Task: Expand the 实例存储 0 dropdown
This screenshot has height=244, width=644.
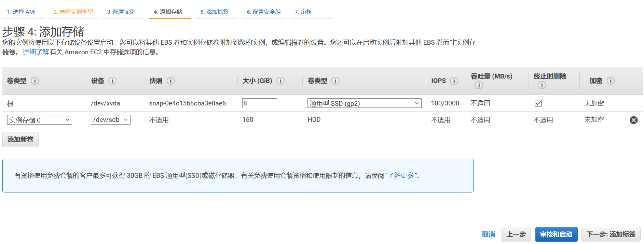Action: coord(39,120)
